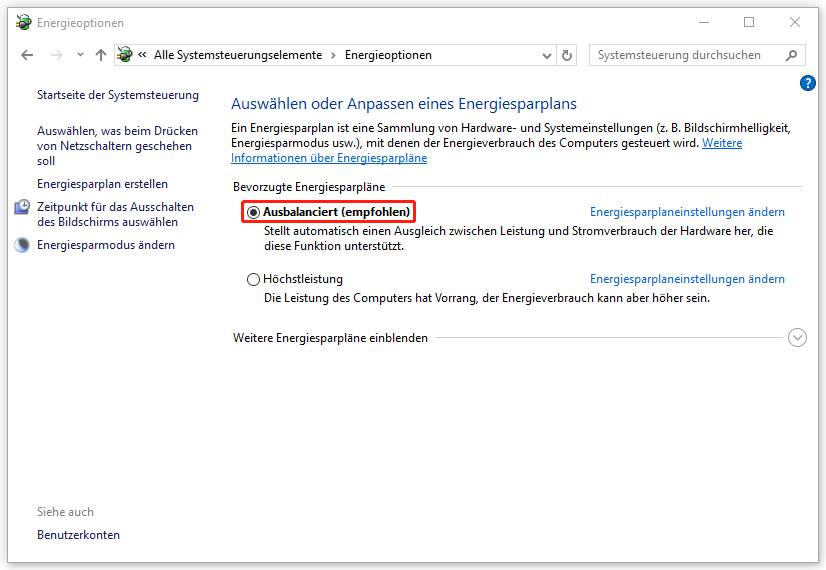
Task: Open Benutzerkonten under Siehe auch
Action: click(78, 535)
